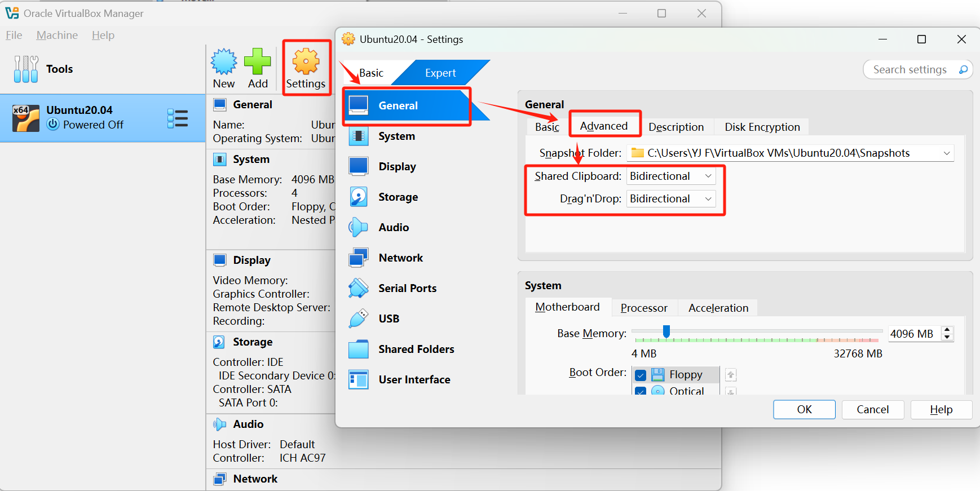Expand the Drag'n'Drop dropdown
This screenshot has width=980, height=491.
(x=670, y=199)
